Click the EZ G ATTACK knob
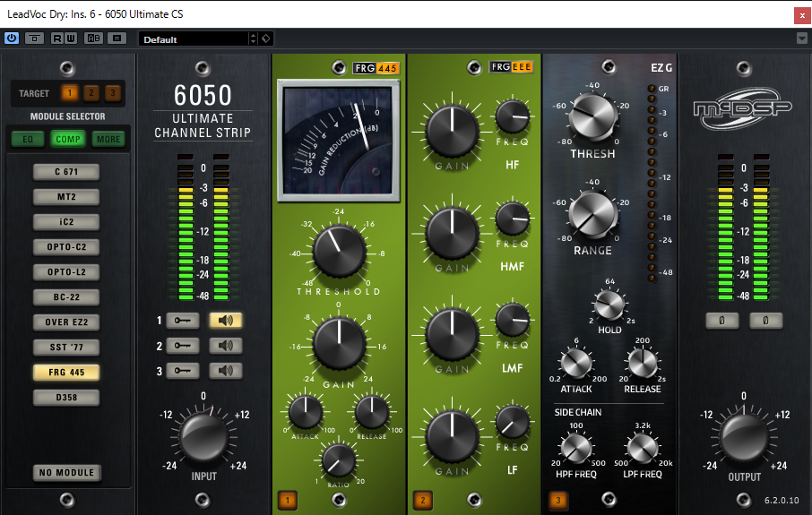Screen dimensions: 812x515 coord(576,364)
